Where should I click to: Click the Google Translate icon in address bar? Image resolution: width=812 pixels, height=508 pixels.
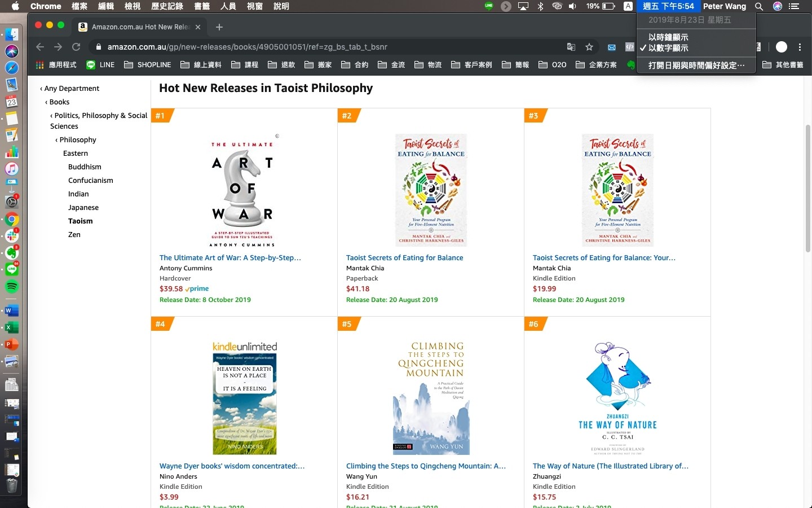pyautogui.click(x=571, y=47)
